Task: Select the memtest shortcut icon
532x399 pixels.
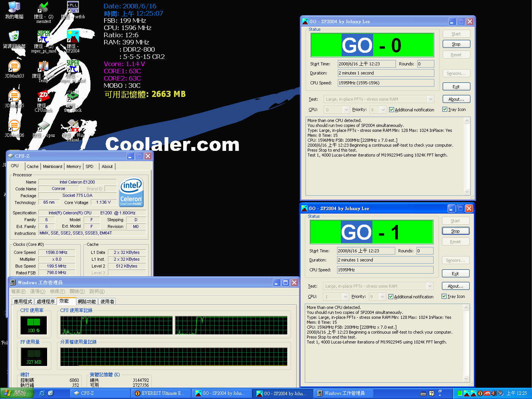Action: click(x=43, y=7)
